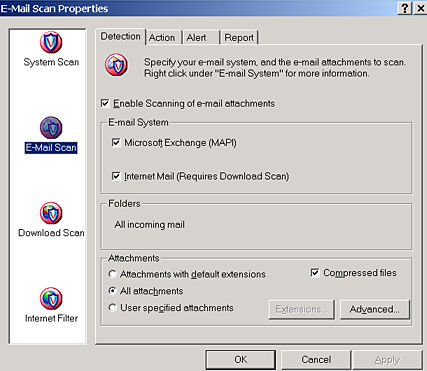This screenshot has height=371, width=427.
Task: Open the System Scan shield icon
Action: pyautogui.click(x=51, y=42)
